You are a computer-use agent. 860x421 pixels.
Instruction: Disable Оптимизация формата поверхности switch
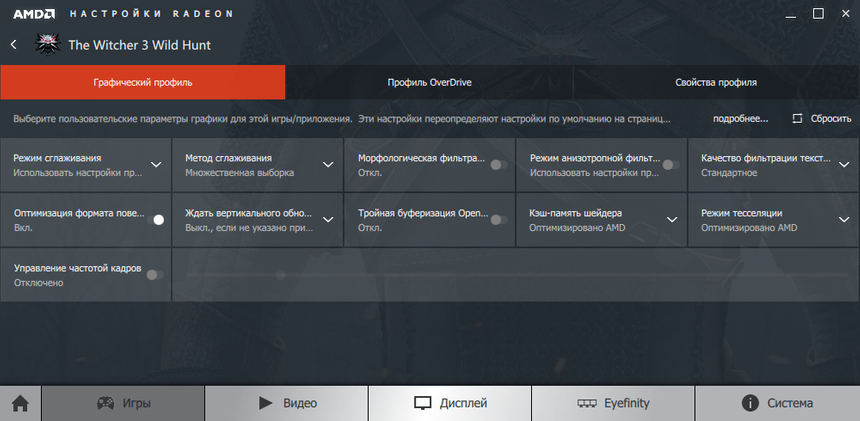[x=156, y=220]
